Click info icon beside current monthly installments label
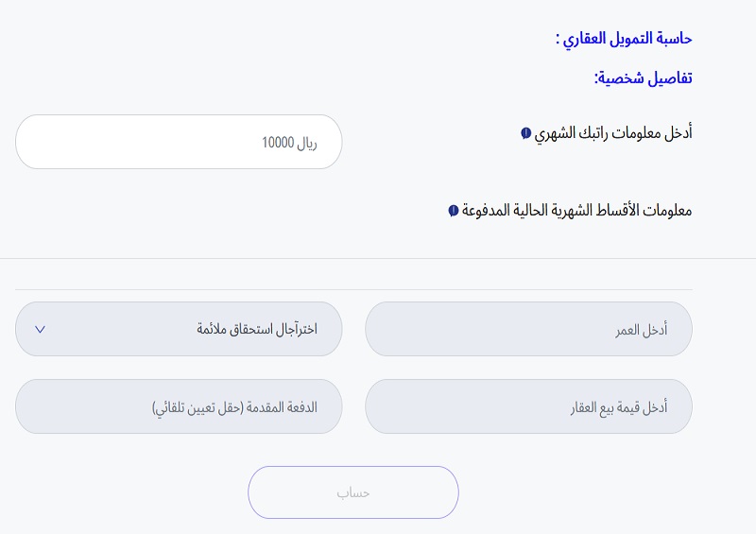The width and height of the screenshot is (756, 534). [x=454, y=211]
